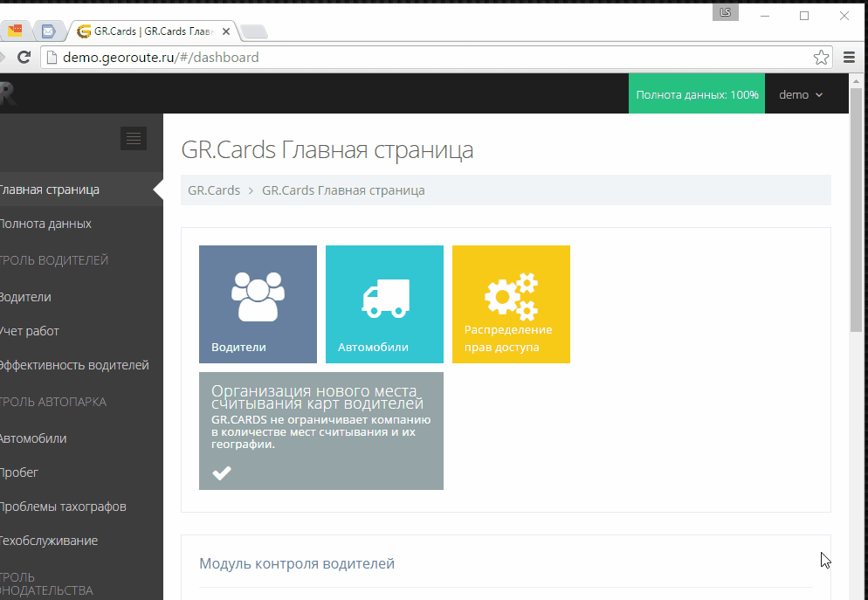Click the scrollbar up arrow
Image resolution: width=868 pixels, height=600 pixels.
coord(857,81)
